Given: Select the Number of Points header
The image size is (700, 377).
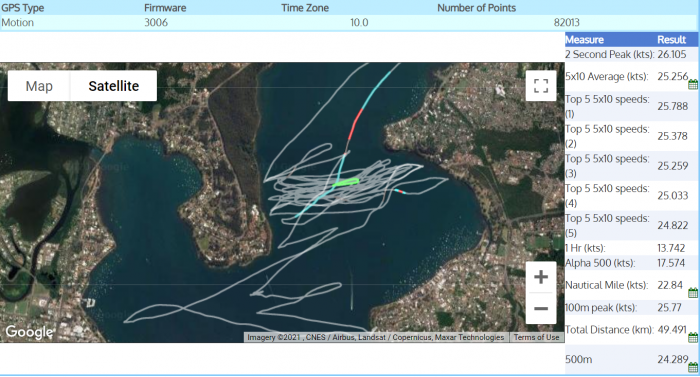Looking at the screenshot, I should (x=476, y=8).
